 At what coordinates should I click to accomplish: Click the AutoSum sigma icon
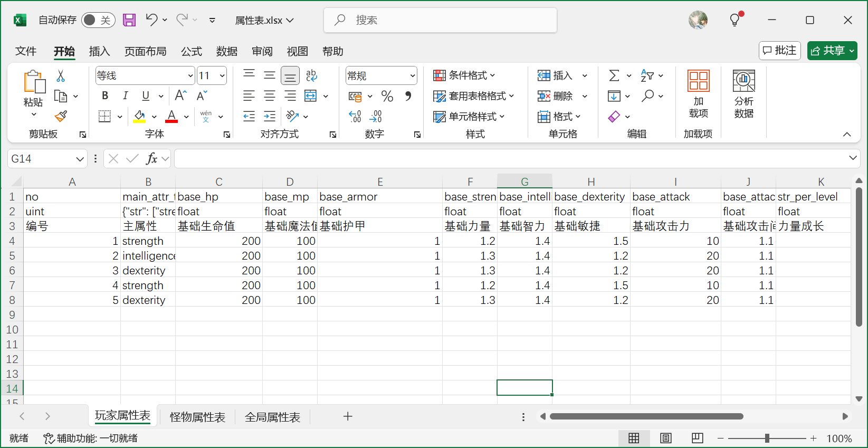[614, 76]
